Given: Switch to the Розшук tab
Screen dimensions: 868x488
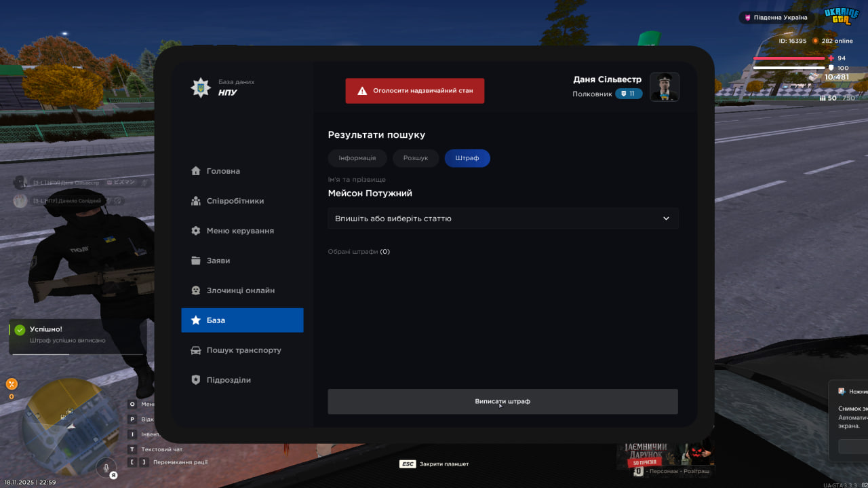Looking at the screenshot, I should pos(416,158).
